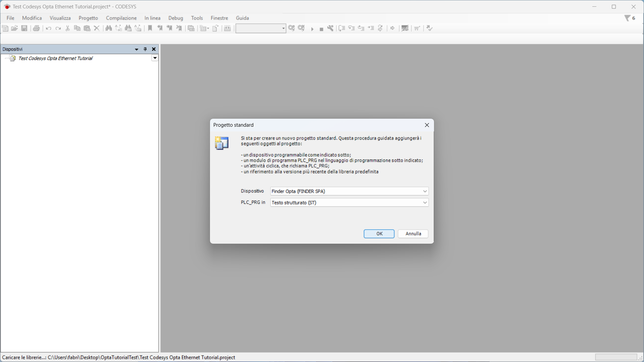Click the Find binoculars icon
644x362 pixels.
[x=109, y=28]
